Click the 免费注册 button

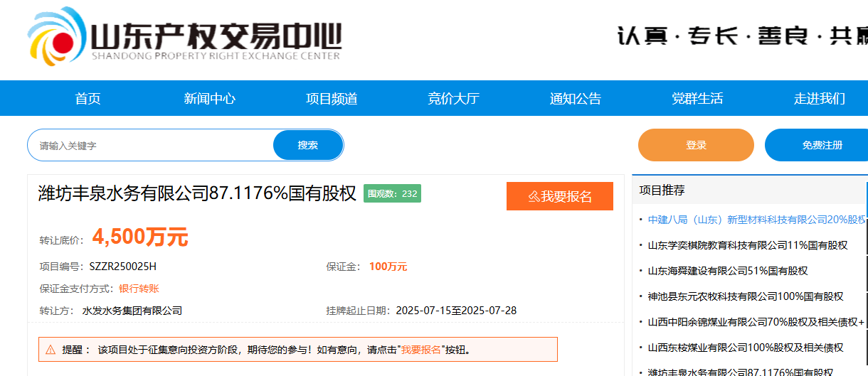click(818, 145)
